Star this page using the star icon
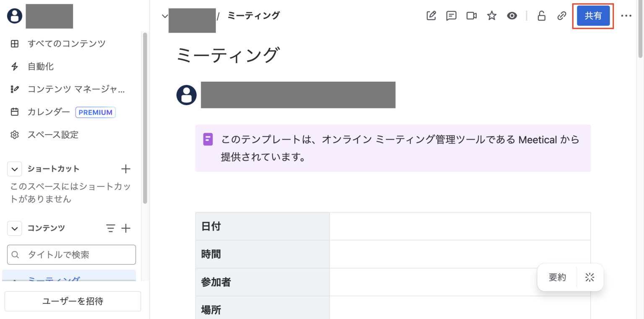The width and height of the screenshot is (644, 319). (x=491, y=16)
